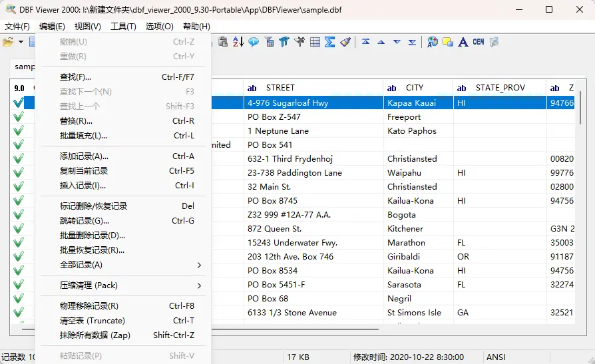Click the STATE_PROV column header
Image resolution: width=595 pixels, height=364 pixels.
tap(500, 88)
